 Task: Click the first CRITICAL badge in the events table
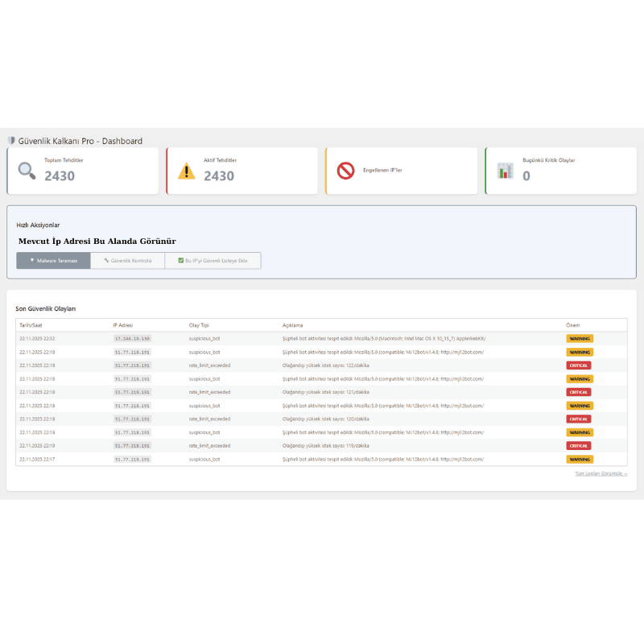coord(579,365)
